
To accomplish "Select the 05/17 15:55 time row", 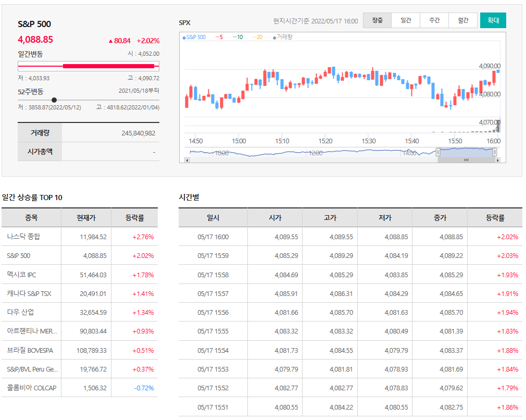I will tap(350, 331).
